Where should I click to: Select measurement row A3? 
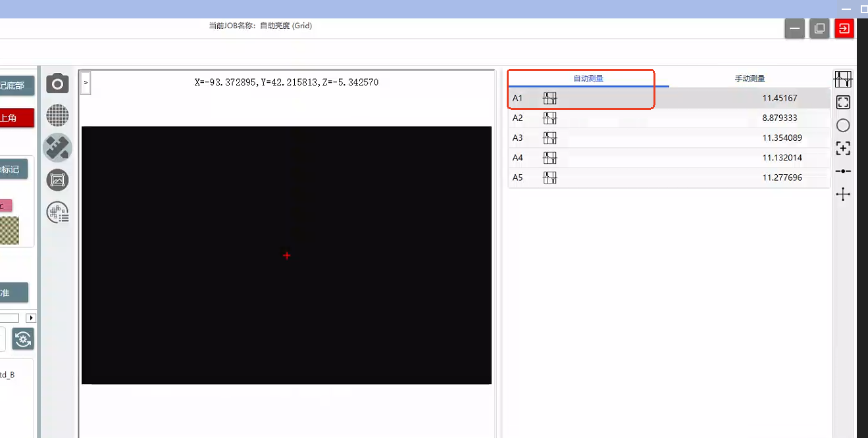tap(669, 138)
